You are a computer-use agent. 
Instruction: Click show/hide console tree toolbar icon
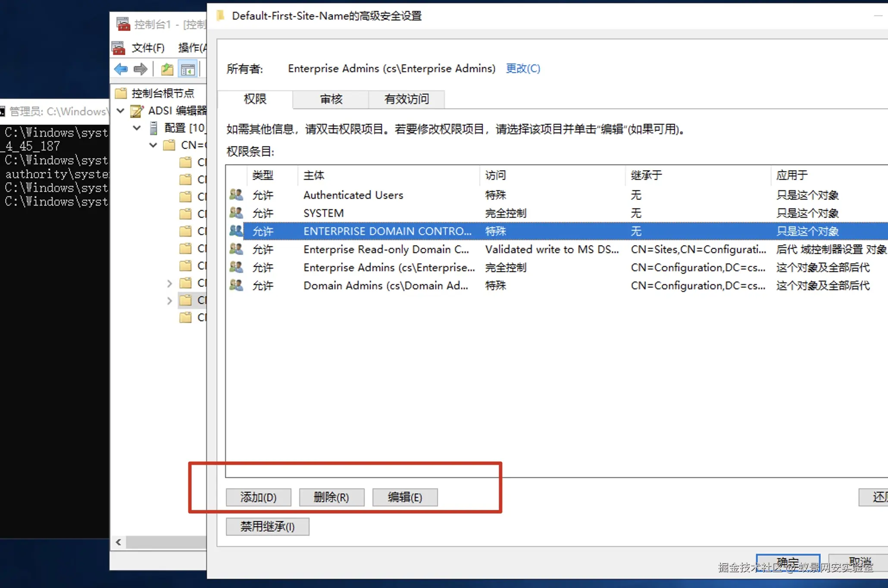point(188,69)
